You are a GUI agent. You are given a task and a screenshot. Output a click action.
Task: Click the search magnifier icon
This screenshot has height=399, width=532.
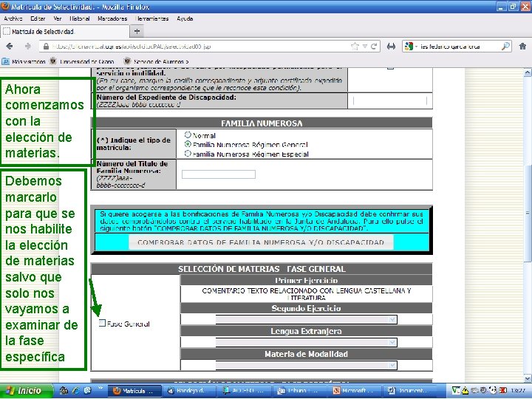tap(505, 46)
